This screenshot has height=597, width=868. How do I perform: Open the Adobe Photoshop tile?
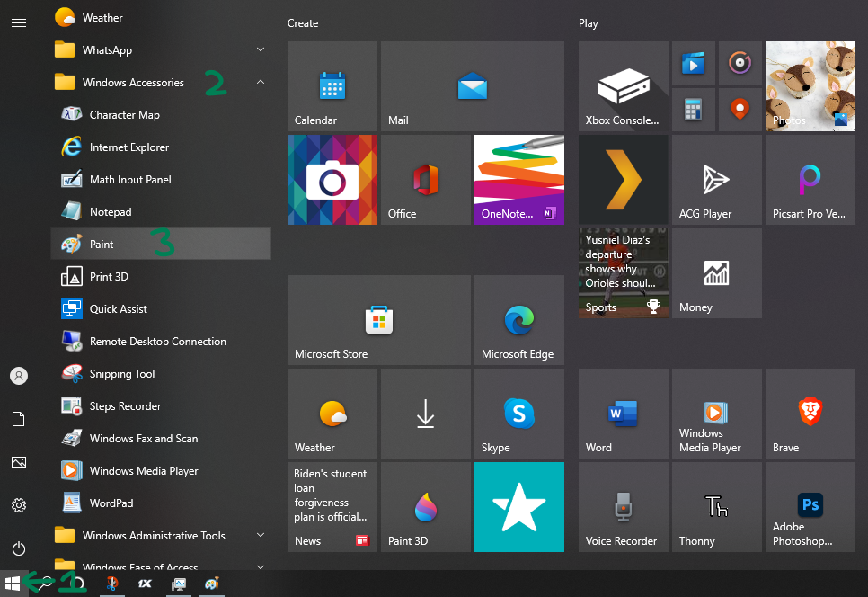[x=810, y=507]
